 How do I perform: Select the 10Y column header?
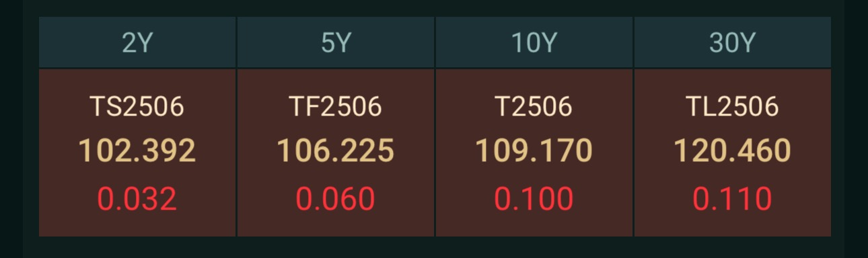[534, 43]
